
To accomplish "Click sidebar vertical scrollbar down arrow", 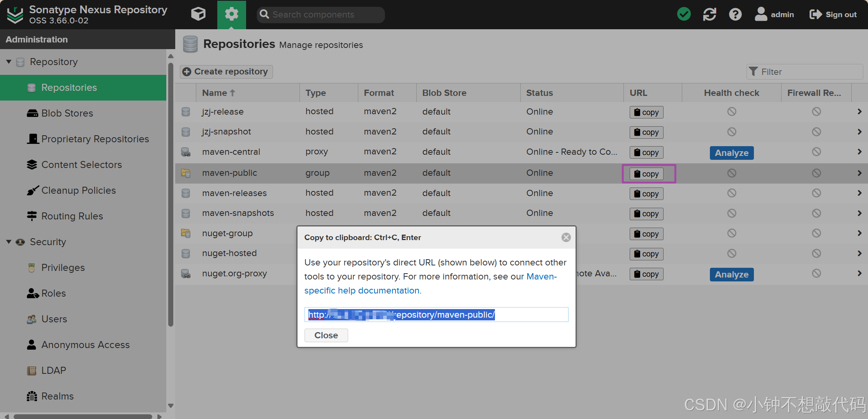I will pyautogui.click(x=171, y=406).
